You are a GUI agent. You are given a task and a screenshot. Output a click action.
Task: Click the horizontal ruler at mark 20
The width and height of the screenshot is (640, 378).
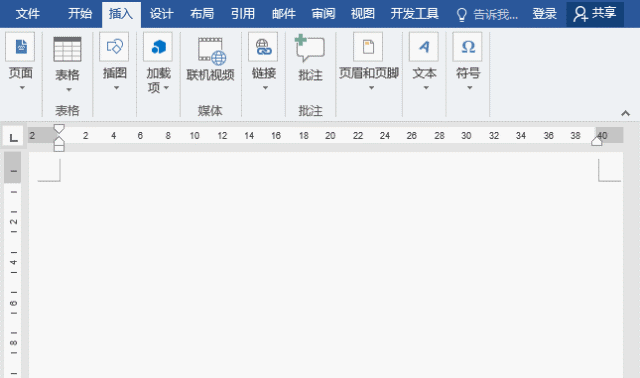tap(330, 136)
